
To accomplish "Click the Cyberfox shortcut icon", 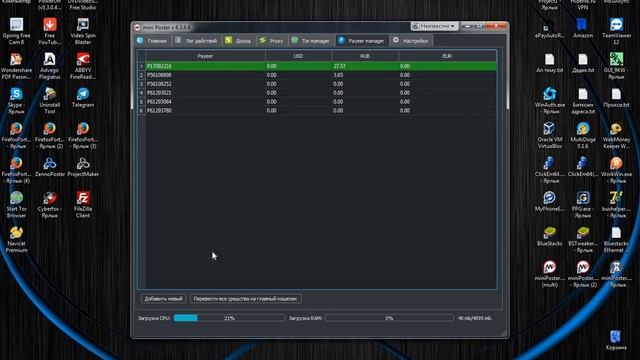I will pyautogui.click(x=50, y=205).
